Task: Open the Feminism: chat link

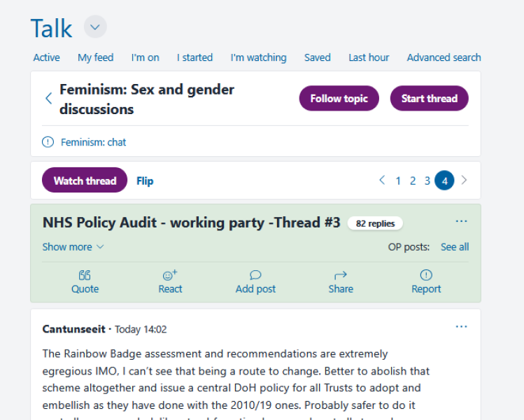Action: pyautogui.click(x=93, y=142)
